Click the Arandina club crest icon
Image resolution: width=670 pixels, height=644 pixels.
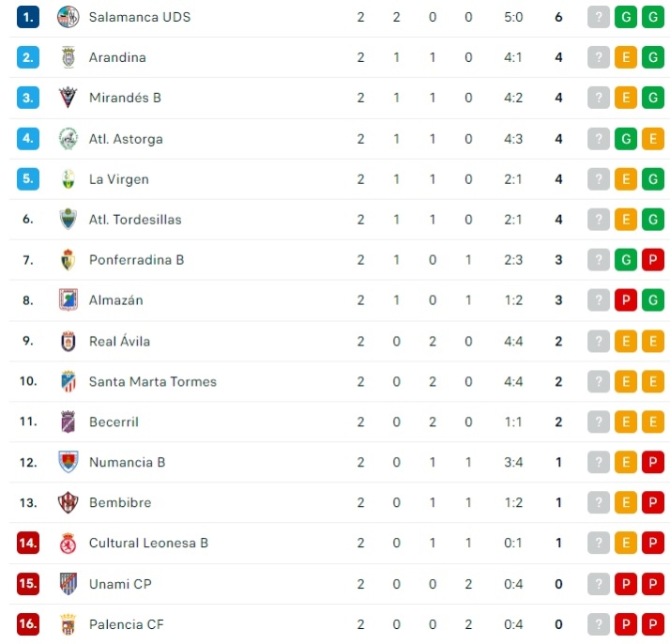(x=68, y=57)
